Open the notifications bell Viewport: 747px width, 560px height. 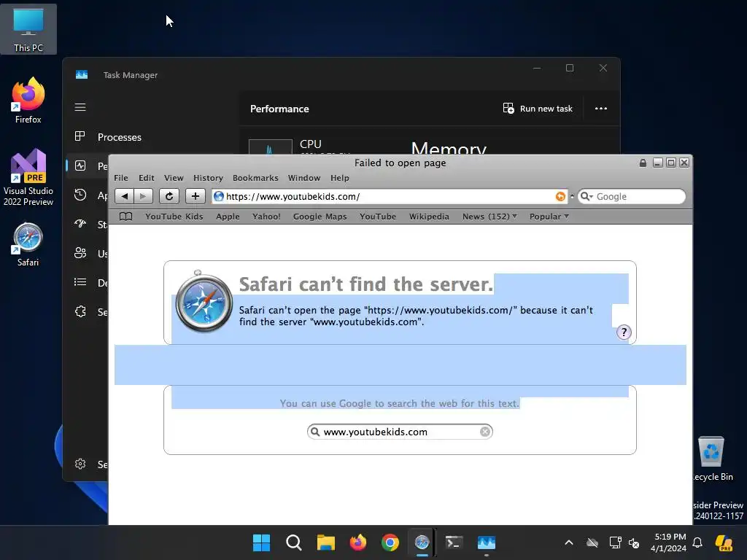click(697, 542)
